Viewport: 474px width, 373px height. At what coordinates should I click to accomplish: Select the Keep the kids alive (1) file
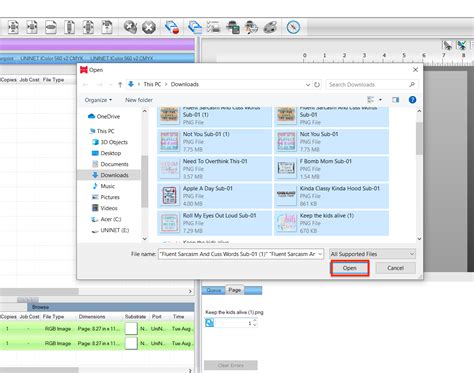click(331, 223)
